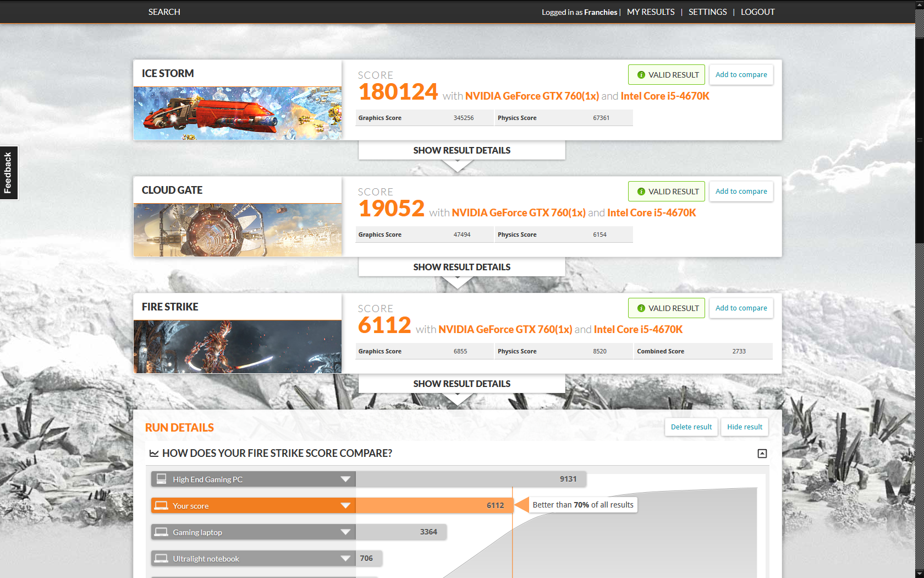Click Your score 6112 orange bar

pos(435,505)
